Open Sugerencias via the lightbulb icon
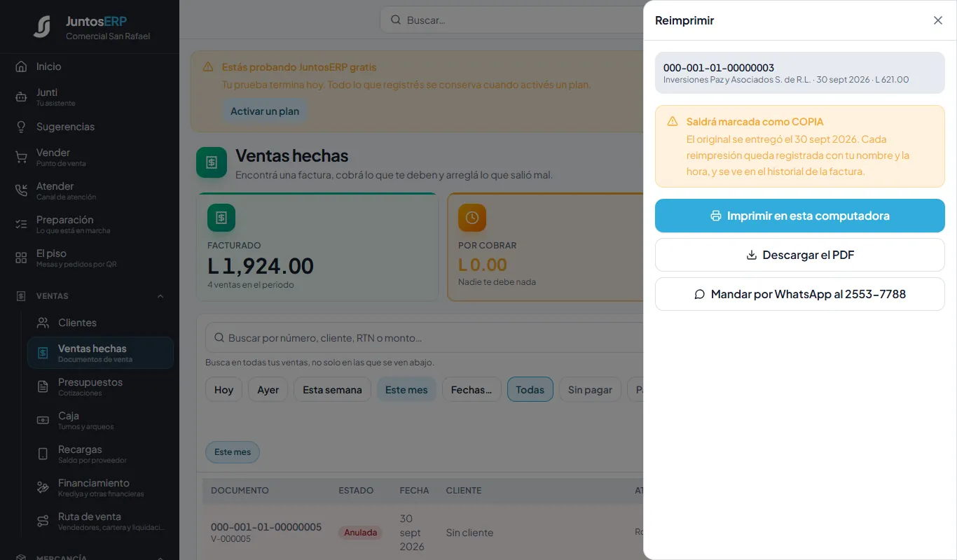This screenshot has height=560, width=957. click(21, 127)
